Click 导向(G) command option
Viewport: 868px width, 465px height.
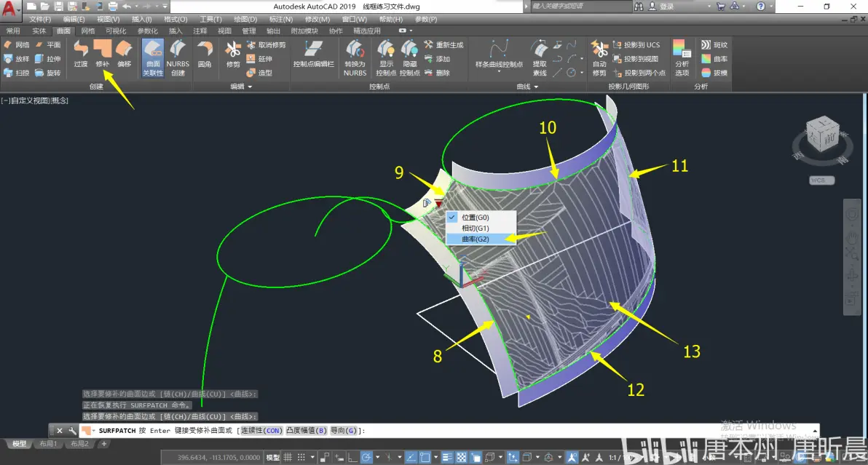click(x=344, y=430)
